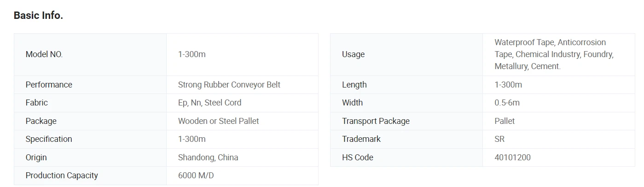Click the Origin row label
Image resolution: width=644 pixels, height=187 pixels.
point(36,158)
